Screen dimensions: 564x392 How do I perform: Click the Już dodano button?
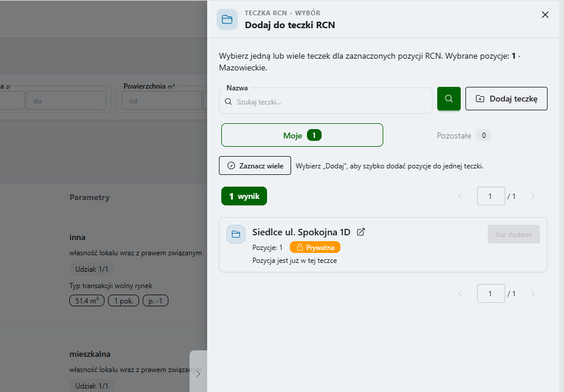tap(514, 234)
